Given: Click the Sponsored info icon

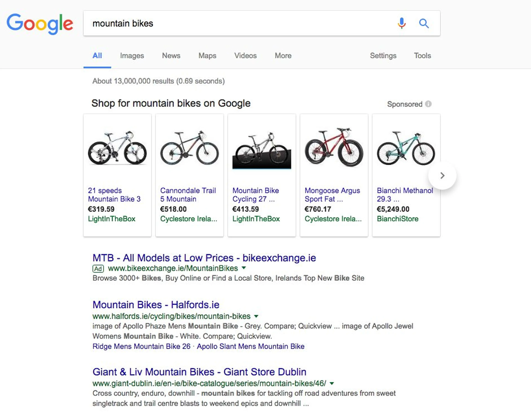Looking at the screenshot, I should click(428, 104).
